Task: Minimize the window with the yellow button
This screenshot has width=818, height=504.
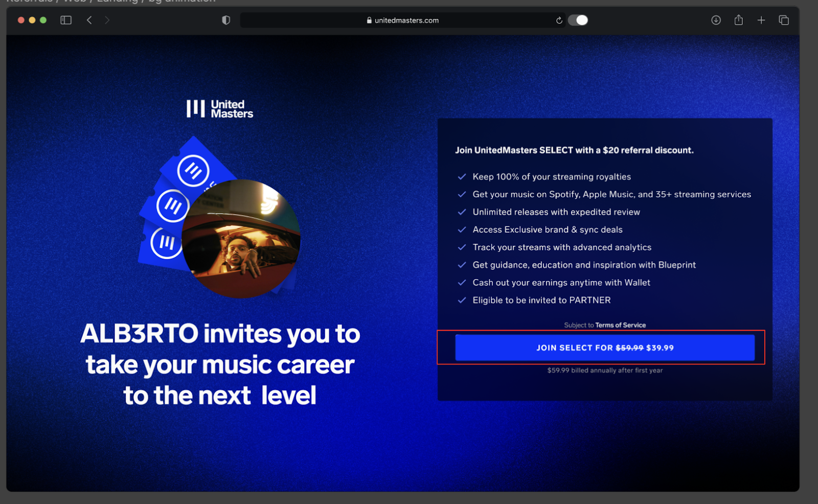Action: click(x=32, y=20)
